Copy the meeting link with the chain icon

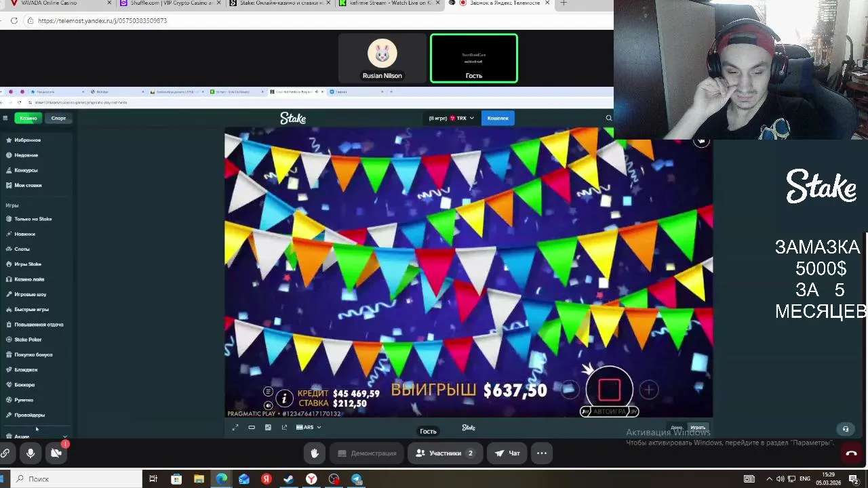coord(5,453)
